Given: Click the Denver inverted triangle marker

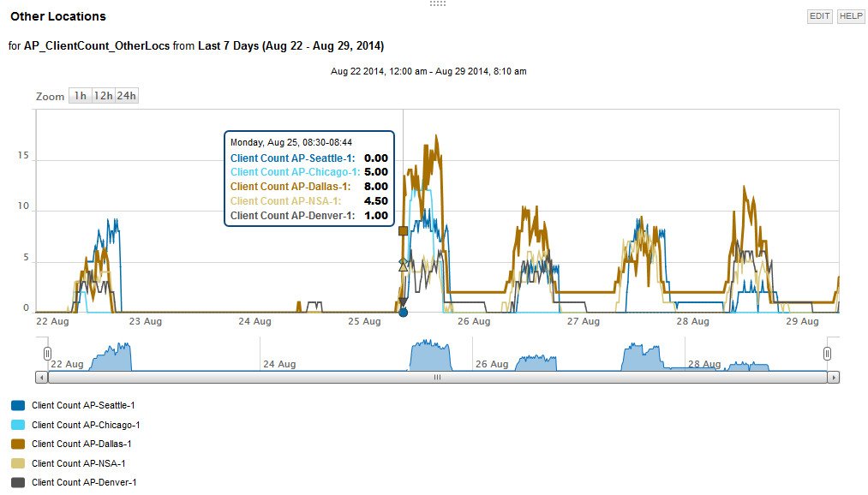Looking at the screenshot, I should (x=403, y=302).
